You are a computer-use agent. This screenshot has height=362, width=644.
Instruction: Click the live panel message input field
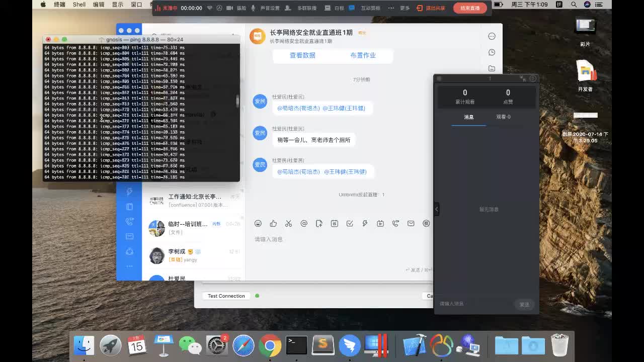coord(475,304)
